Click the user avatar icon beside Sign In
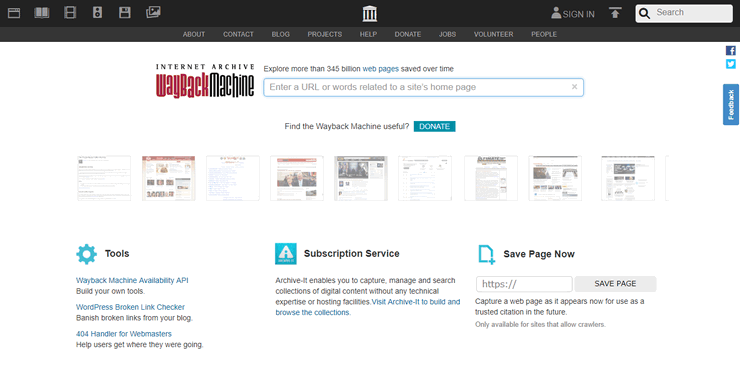Image resolution: width=740 pixels, height=365 pixels. click(556, 13)
